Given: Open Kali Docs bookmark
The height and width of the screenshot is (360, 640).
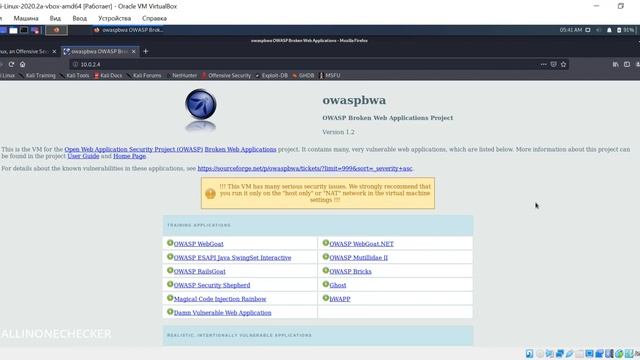Looking at the screenshot, I should tap(108, 76).
